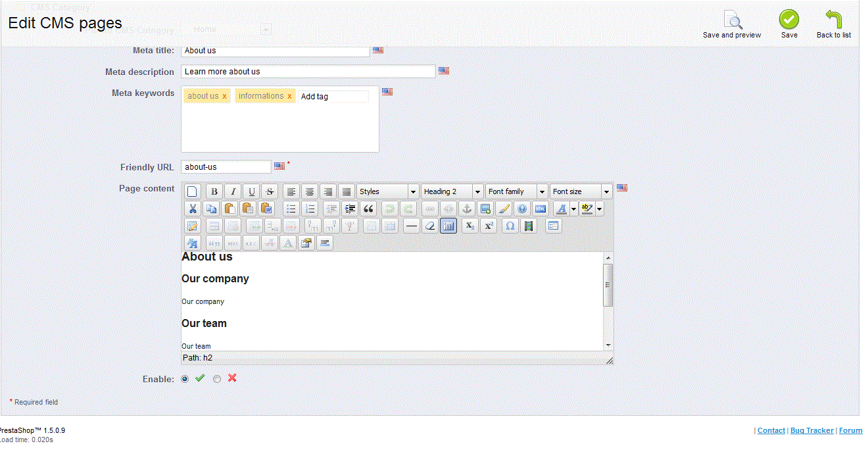Apply italic formatting to text
868x454 pixels.
coord(232,191)
